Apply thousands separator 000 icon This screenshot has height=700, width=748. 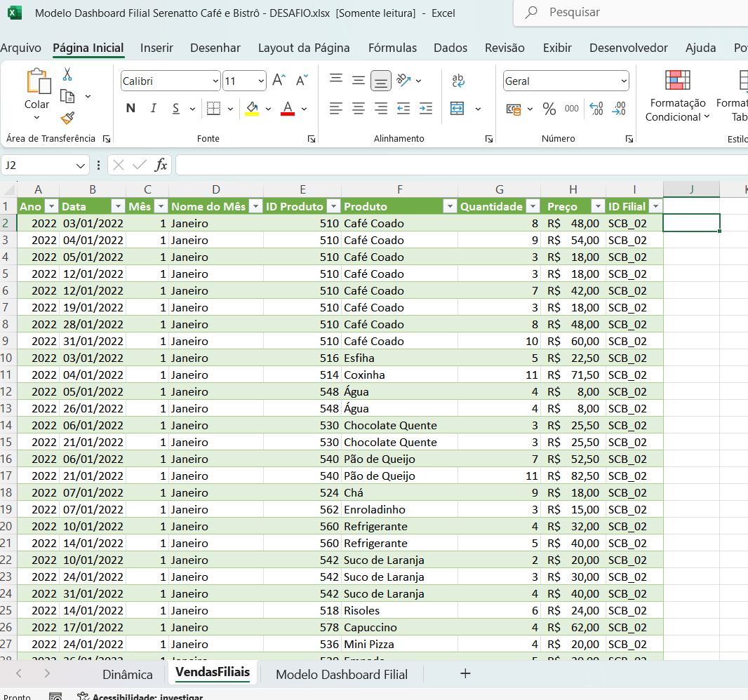(571, 109)
